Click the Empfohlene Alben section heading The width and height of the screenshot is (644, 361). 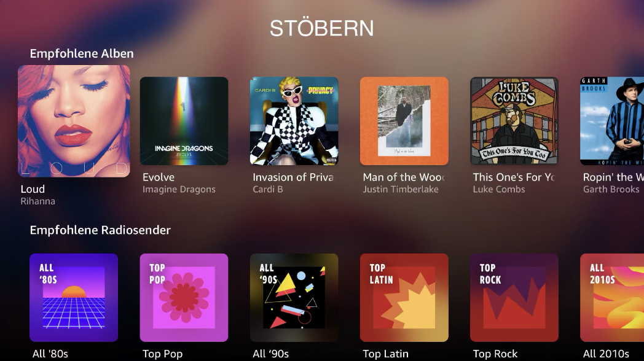tap(82, 54)
